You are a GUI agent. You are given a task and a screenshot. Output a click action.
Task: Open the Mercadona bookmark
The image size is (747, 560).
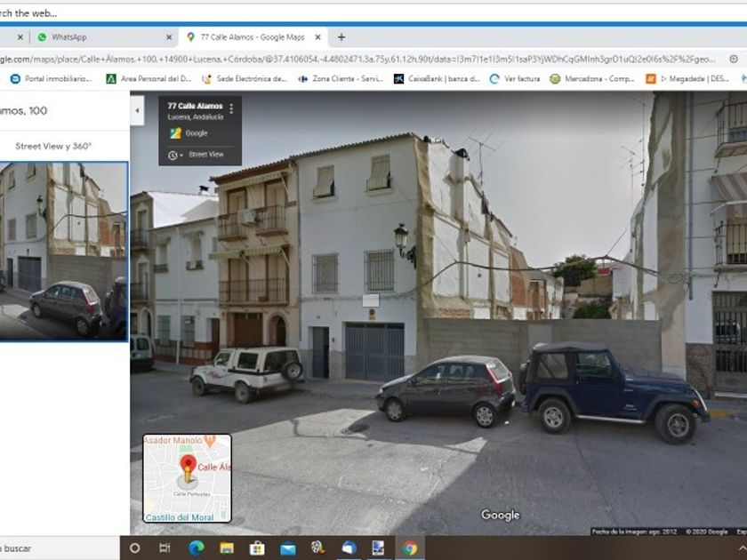click(x=592, y=78)
